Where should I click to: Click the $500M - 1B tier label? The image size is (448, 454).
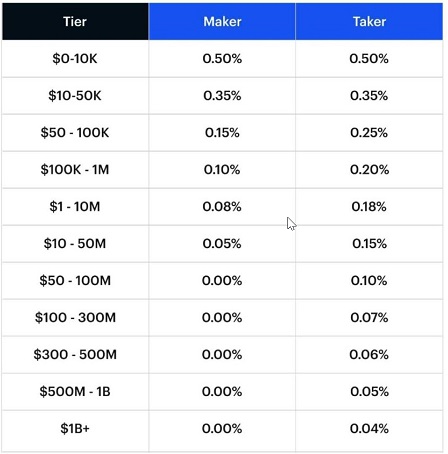tap(75, 392)
